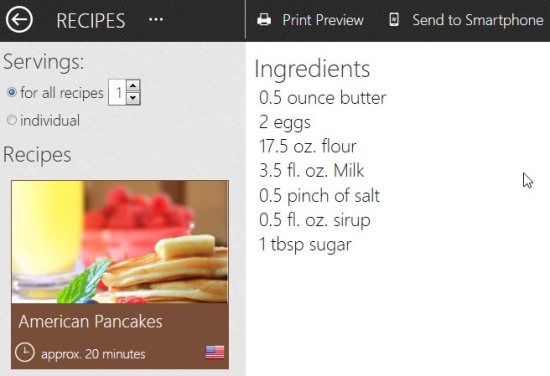Click the Send to Smartphone text
This screenshot has width=550, height=376.
(x=478, y=20)
